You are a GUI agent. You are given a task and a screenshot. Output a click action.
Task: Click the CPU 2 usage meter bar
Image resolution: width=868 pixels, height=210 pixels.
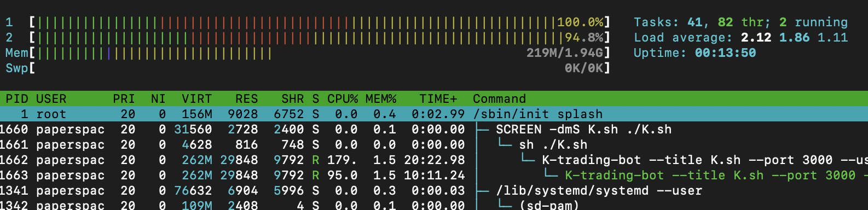click(x=320, y=38)
